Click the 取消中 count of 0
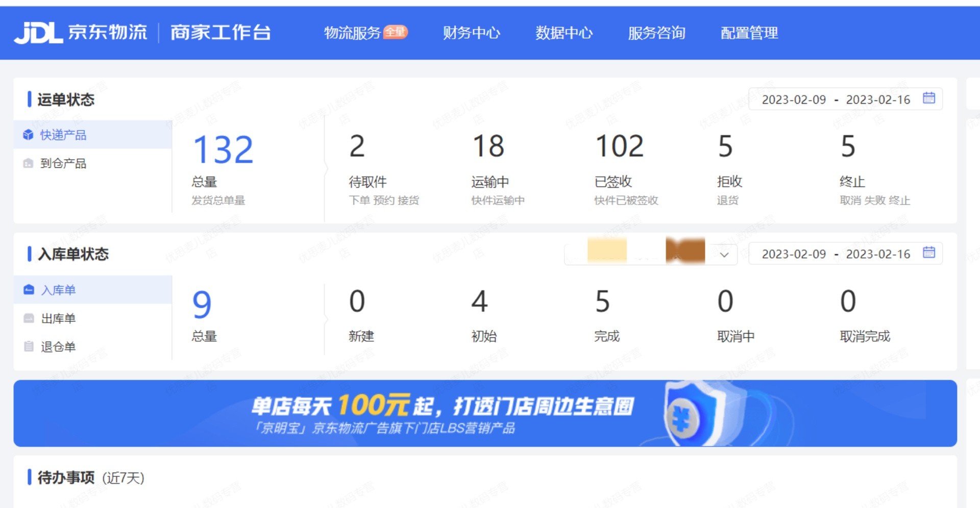980x508 pixels. coord(725,301)
